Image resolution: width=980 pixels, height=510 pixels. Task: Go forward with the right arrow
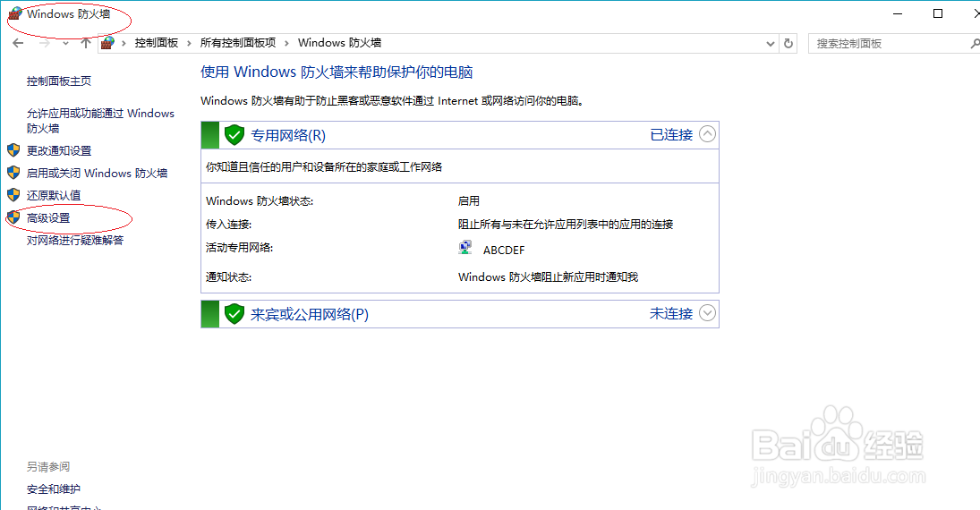point(45,43)
